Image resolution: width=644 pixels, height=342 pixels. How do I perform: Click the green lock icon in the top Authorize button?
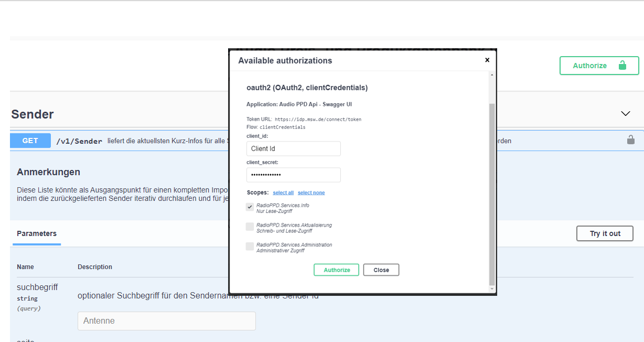(x=622, y=66)
